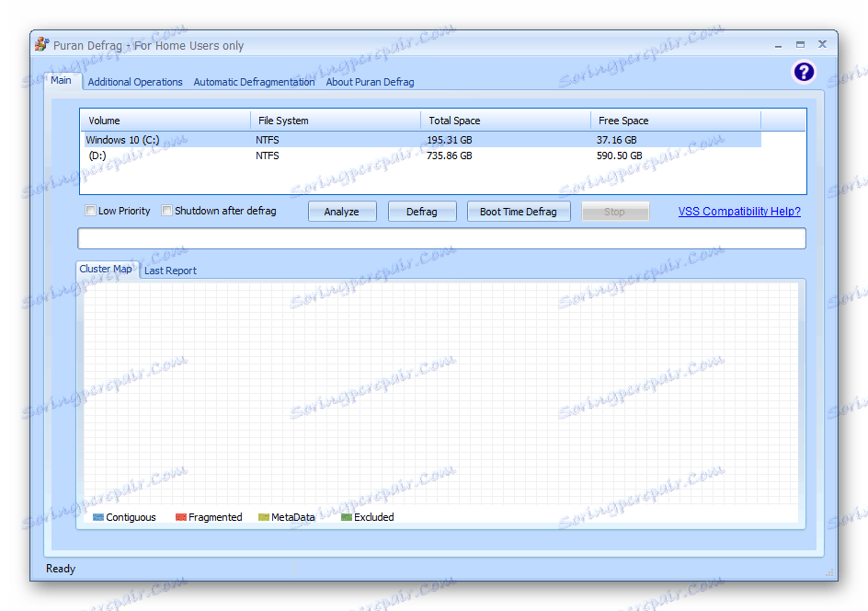Maximize the Puran Defrag window
868x611 pixels.
pyautogui.click(x=800, y=44)
